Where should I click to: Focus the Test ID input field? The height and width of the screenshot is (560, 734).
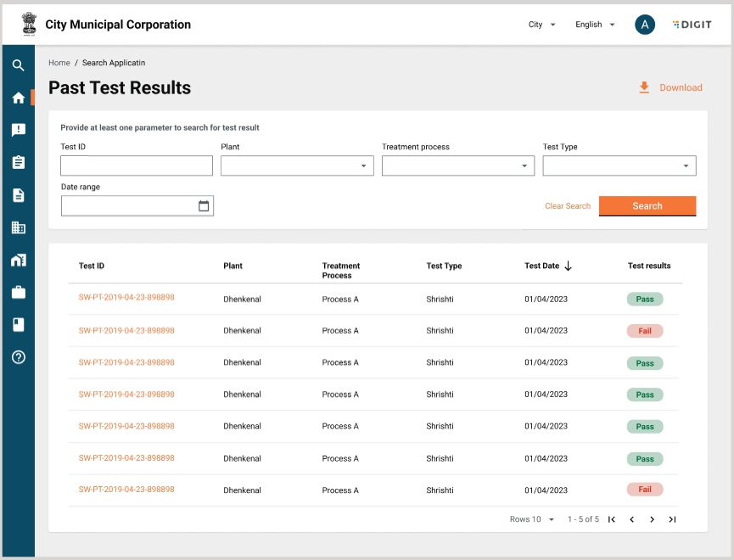(137, 165)
